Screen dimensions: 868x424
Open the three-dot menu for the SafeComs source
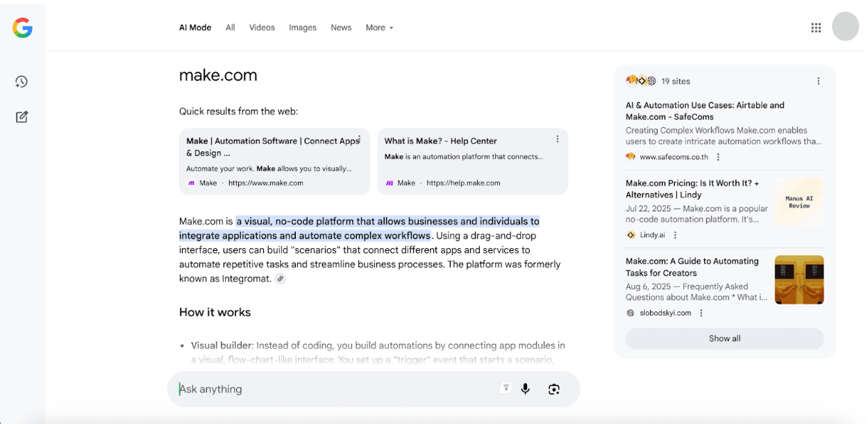click(x=717, y=156)
